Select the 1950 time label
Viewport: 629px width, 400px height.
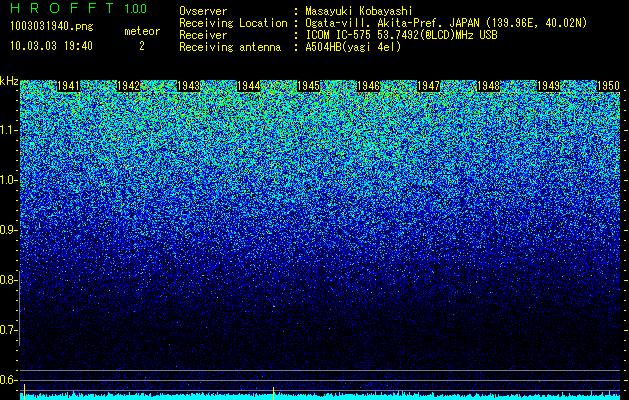click(609, 86)
